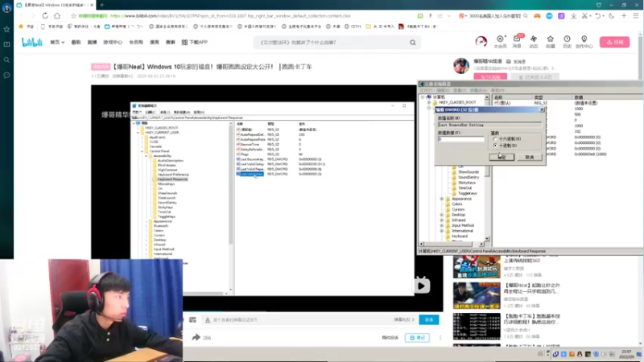
Task: Open the 历史 history icon
Action: (567, 42)
